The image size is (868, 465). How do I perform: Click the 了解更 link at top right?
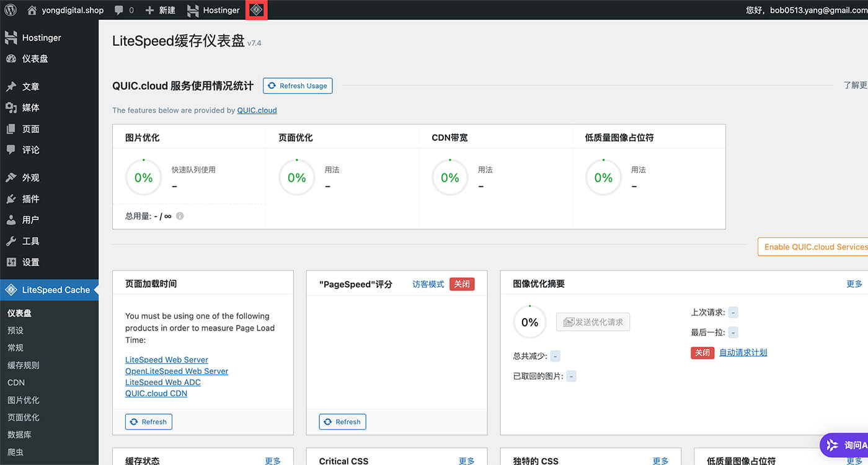pyautogui.click(x=856, y=86)
